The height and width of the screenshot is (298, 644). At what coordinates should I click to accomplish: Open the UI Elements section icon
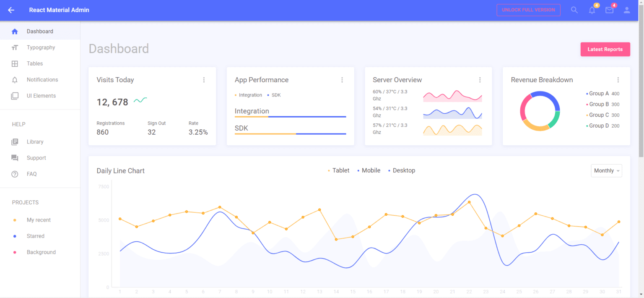tap(15, 96)
